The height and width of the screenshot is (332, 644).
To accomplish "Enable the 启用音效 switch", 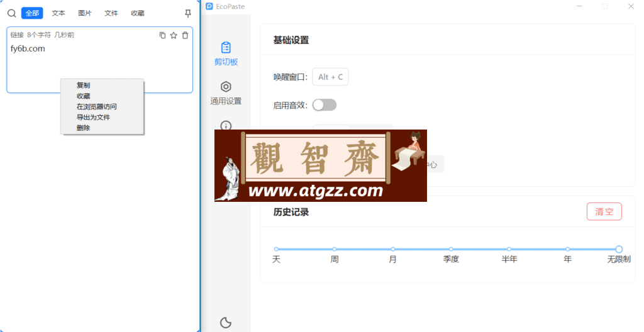I will (x=325, y=105).
